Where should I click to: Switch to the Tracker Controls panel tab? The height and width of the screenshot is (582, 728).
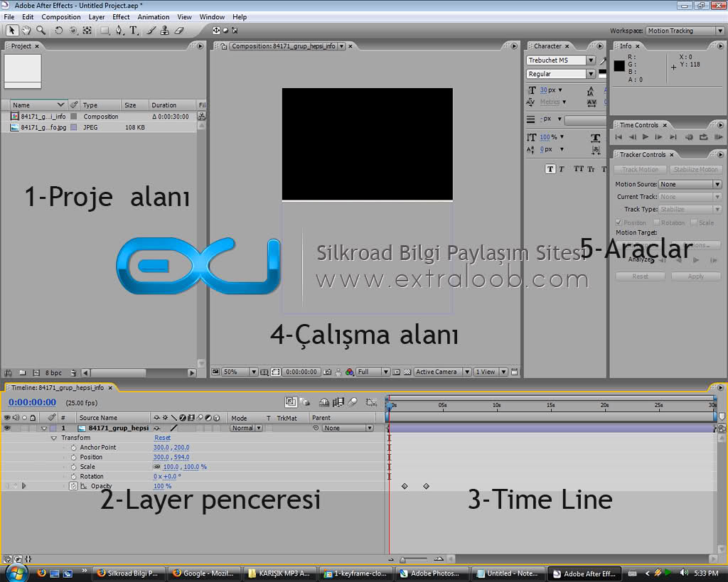point(643,154)
